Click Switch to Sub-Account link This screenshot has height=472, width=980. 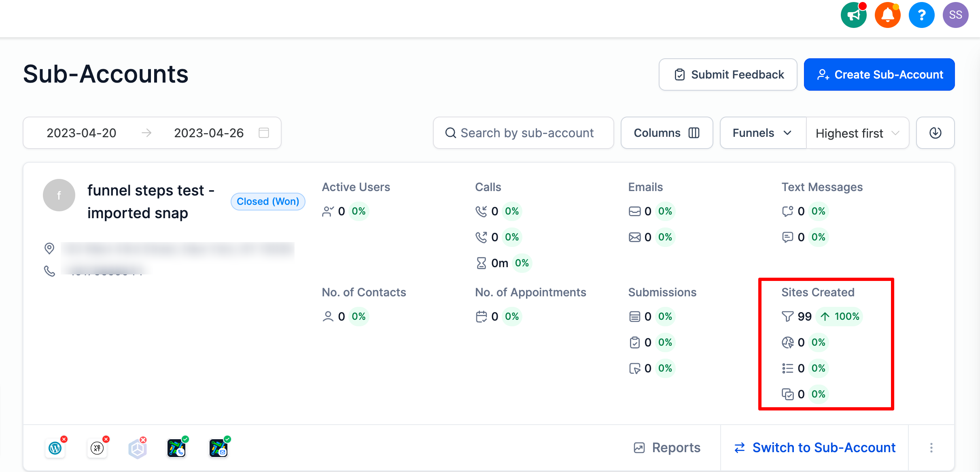(x=815, y=448)
